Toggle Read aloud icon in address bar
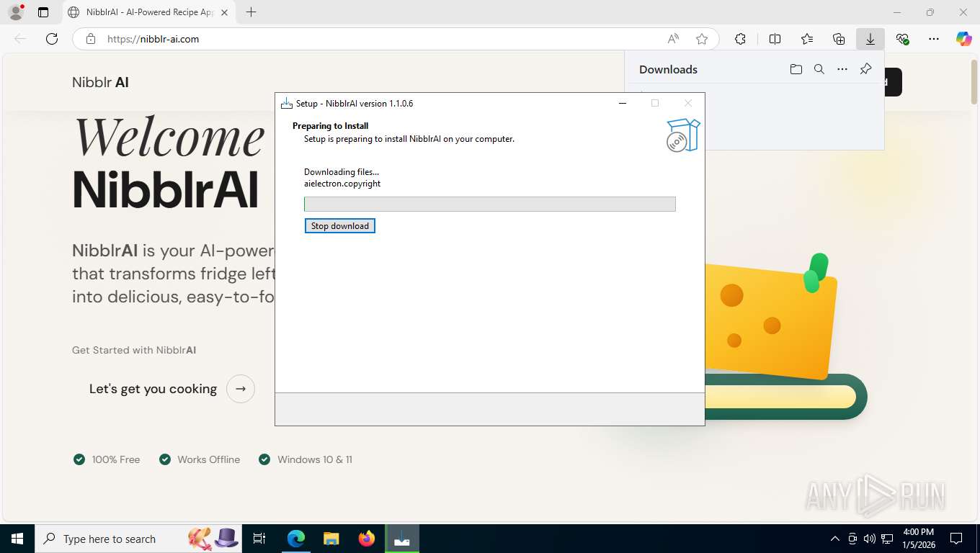Viewport: 980px width, 553px height. (673, 39)
